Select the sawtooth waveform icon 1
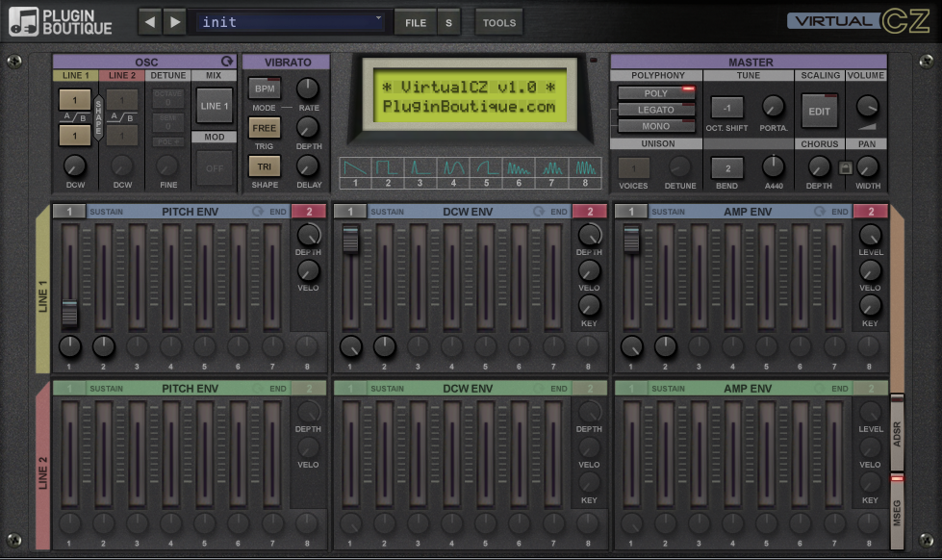This screenshot has height=560, width=942. [x=355, y=169]
